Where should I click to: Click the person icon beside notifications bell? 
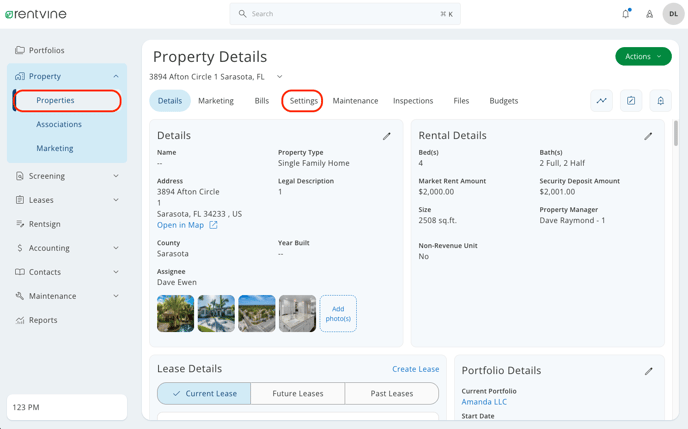tap(649, 14)
